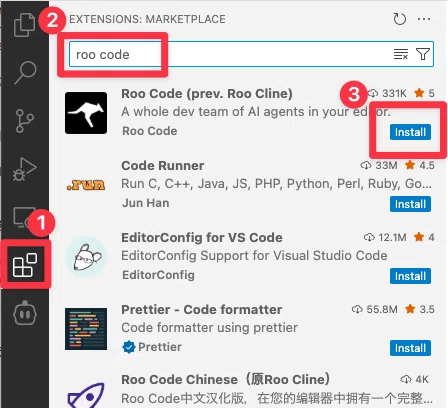Open the Source Control view
This screenshot has height=408, width=448.
pyautogui.click(x=25, y=120)
